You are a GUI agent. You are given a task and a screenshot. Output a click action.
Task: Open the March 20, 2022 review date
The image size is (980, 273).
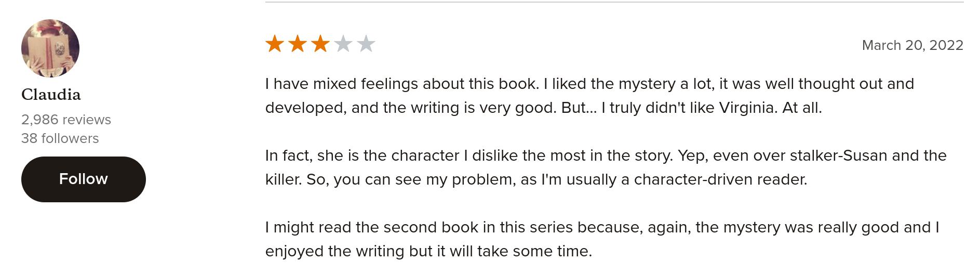(912, 45)
